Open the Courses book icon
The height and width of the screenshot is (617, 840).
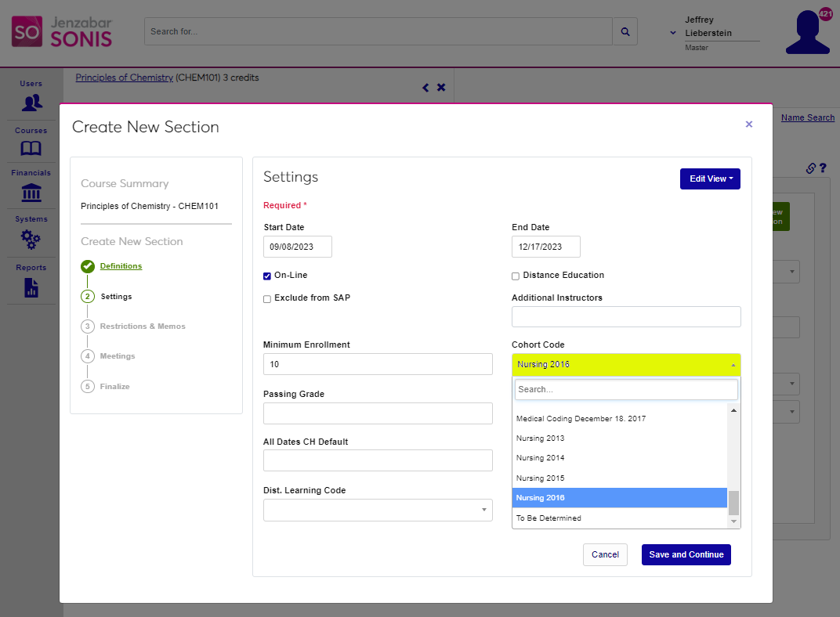click(x=31, y=148)
